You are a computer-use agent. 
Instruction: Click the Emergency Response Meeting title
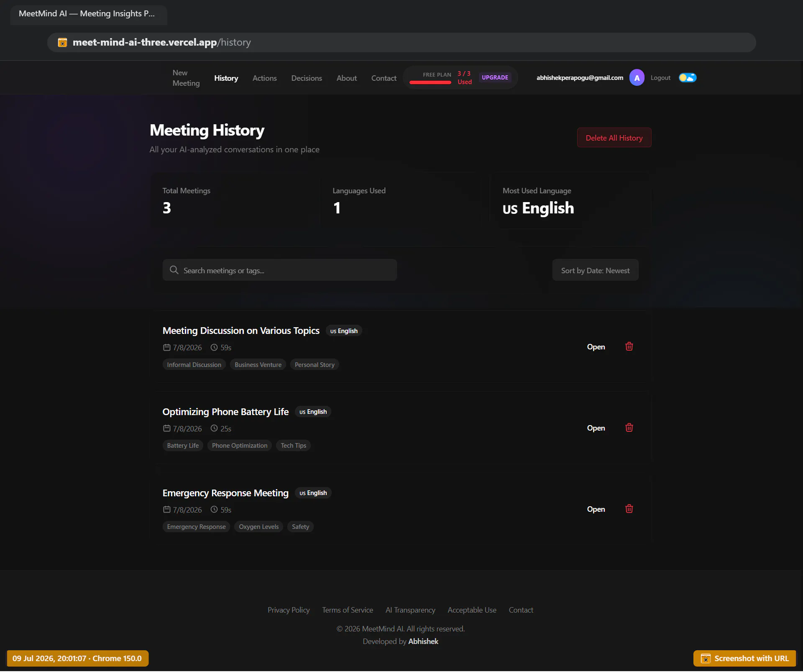point(225,493)
